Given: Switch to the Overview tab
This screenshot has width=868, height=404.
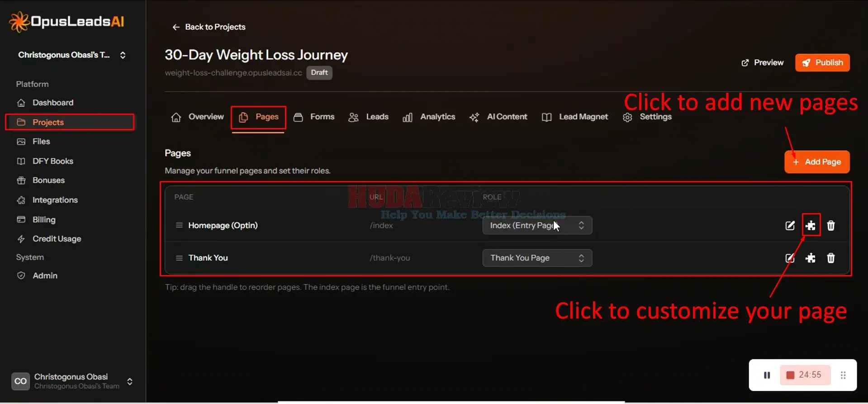Looking at the screenshot, I should pyautogui.click(x=197, y=117).
